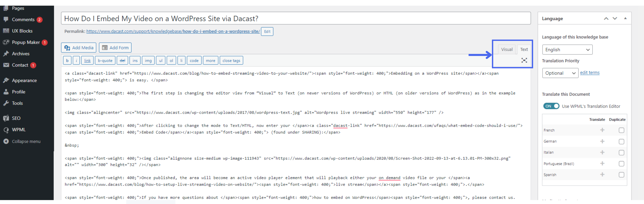Check the French Duplicate checkbox
Image resolution: width=644 pixels, height=204 pixels.
pyautogui.click(x=621, y=130)
